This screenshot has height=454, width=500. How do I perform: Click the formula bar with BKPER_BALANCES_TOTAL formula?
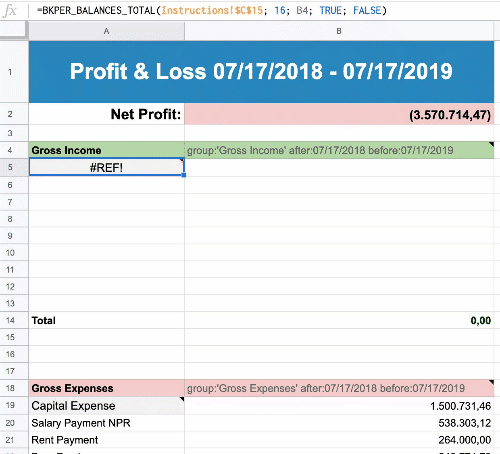pos(263,10)
